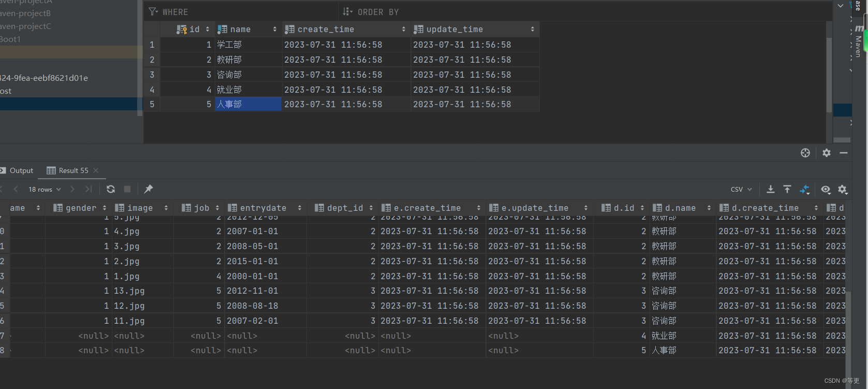
Task: Pin the Result 55 tab
Action: click(149, 189)
